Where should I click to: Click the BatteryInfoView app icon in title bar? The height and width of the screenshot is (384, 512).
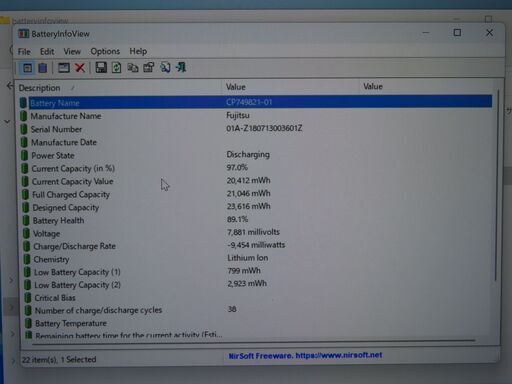click(23, 34)
